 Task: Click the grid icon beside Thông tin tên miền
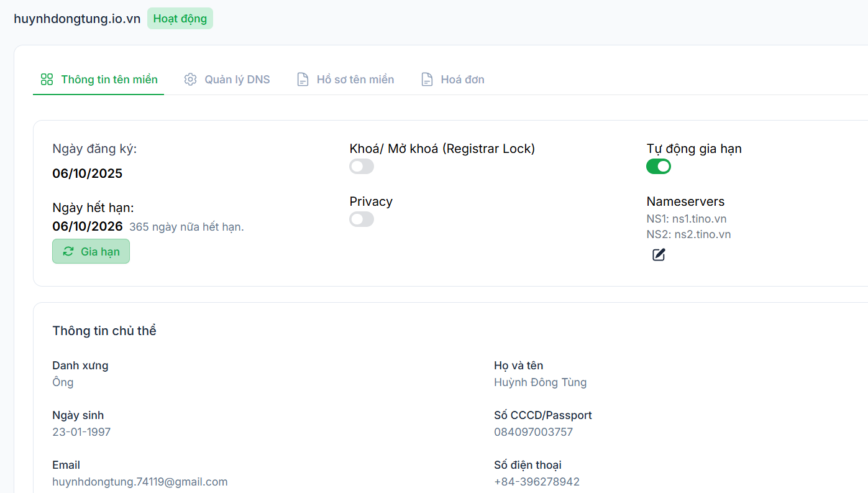47,80
